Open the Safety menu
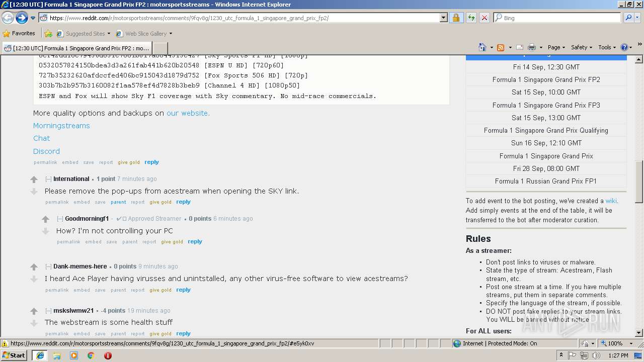The height and width of the screenshot is (362, 644). 582,47
